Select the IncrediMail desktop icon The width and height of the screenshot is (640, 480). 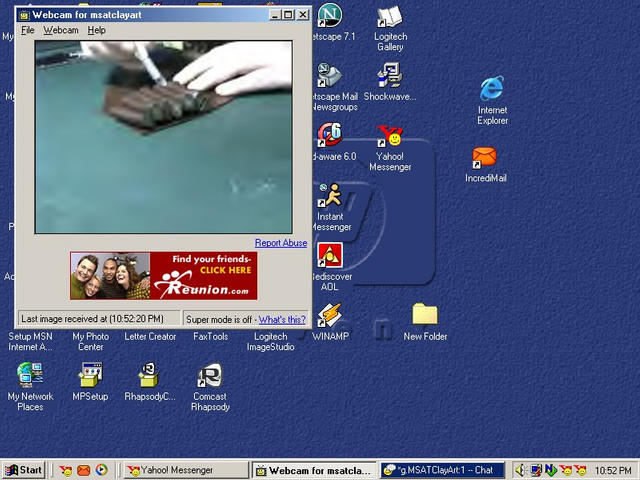[484, 158]
